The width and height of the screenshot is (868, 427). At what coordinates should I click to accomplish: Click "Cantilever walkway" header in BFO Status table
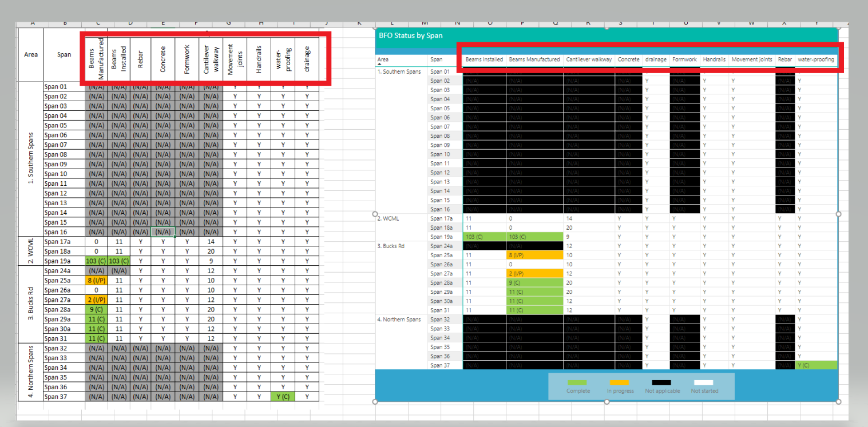tap(589, 59)
